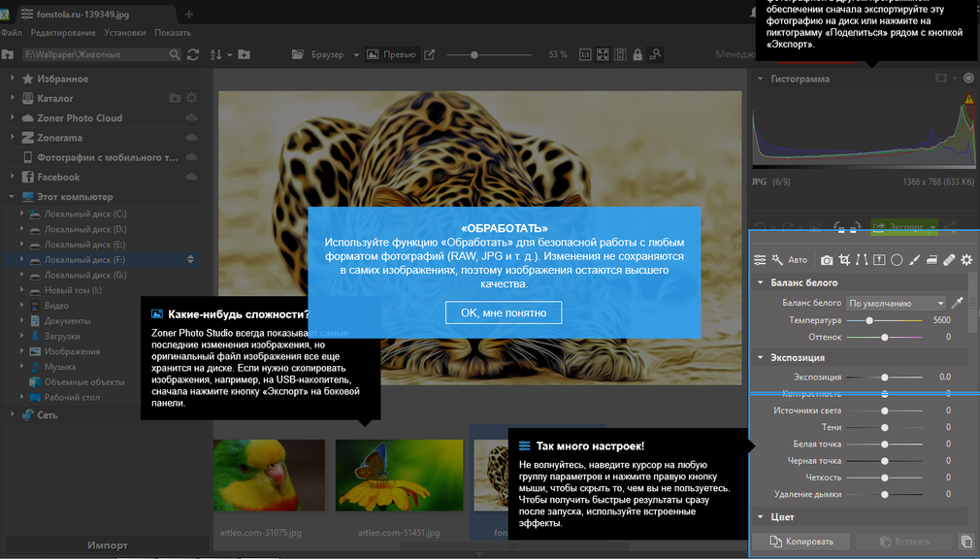The width and height of the screenshot is (980, 559).
Task: Collapse the Histogram panel
Action: 760,79
